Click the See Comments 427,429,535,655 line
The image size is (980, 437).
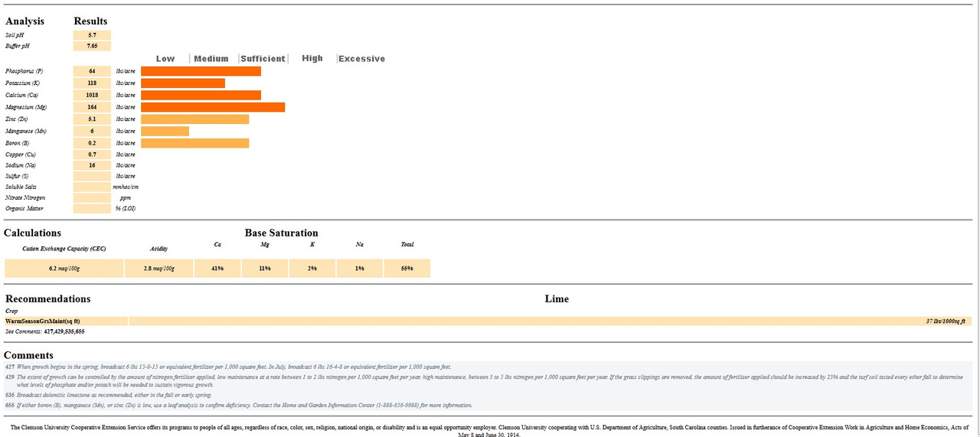pos(44,331)
